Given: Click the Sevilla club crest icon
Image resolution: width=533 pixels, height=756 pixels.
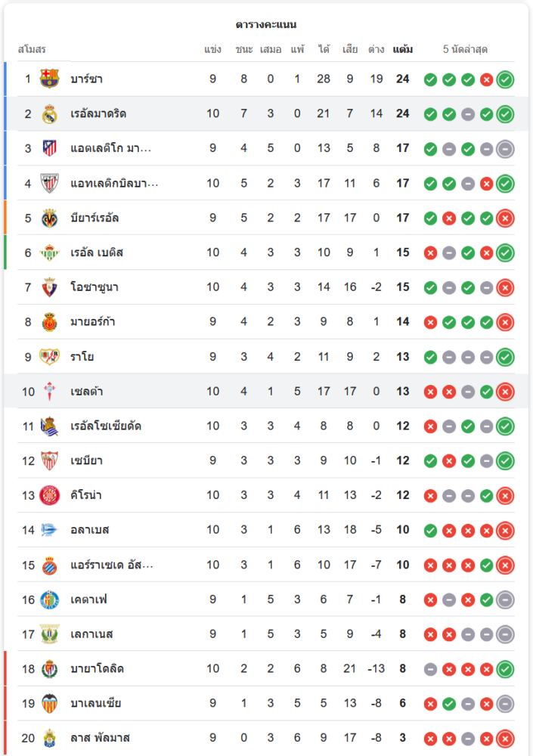Looking at the screenshot, I should (50, 460).
